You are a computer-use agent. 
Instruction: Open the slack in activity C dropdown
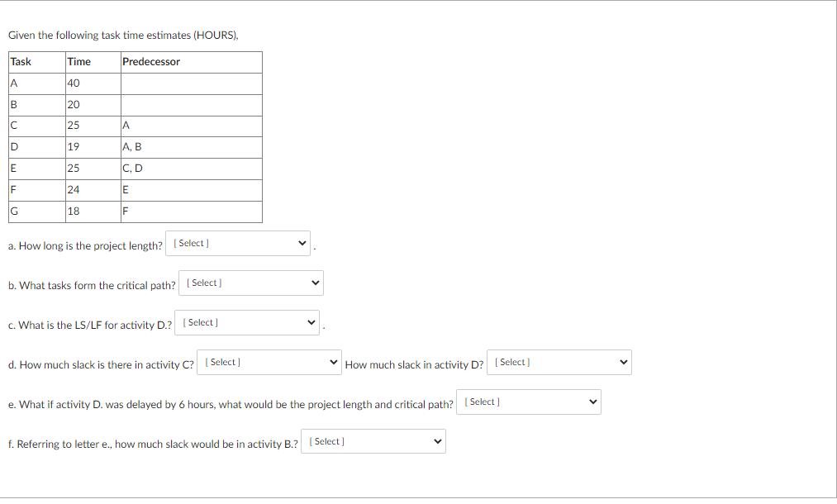point(269,362)
